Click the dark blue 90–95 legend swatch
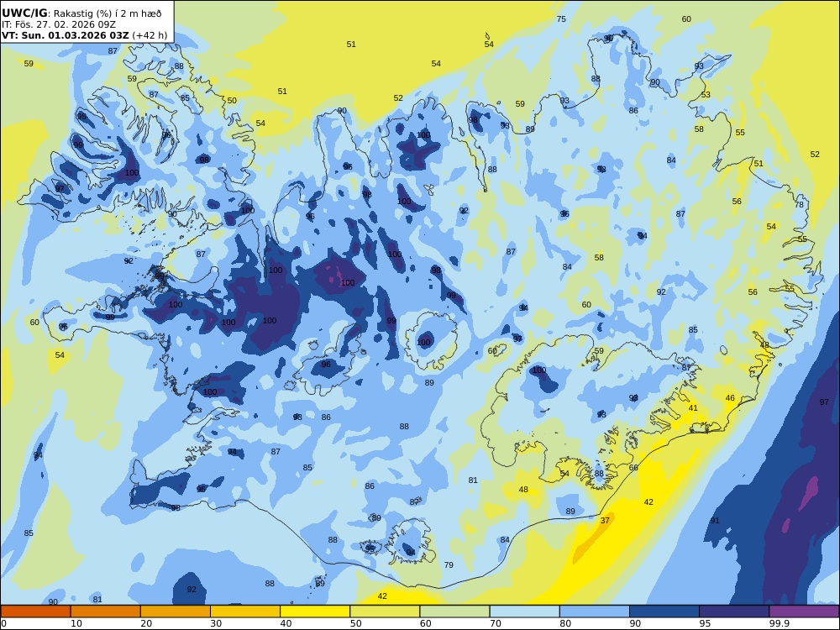This screenshot has width=840, height=630. [664, 612]
